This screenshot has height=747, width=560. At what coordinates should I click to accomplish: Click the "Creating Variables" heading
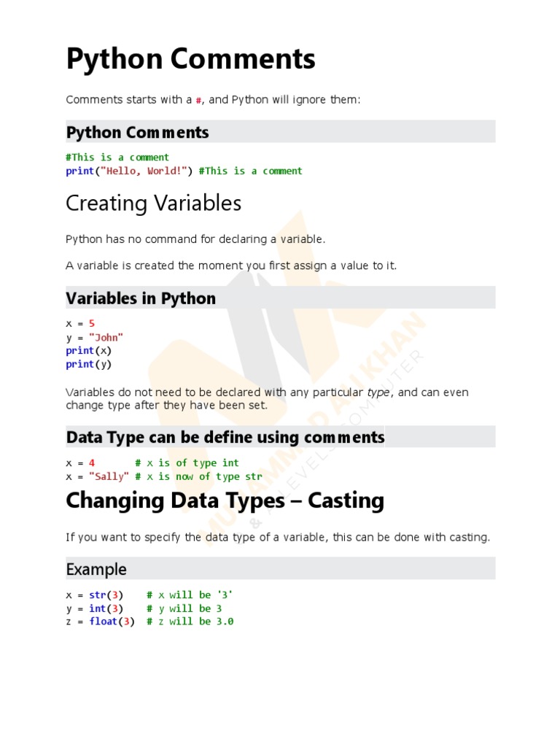point(153,204)
